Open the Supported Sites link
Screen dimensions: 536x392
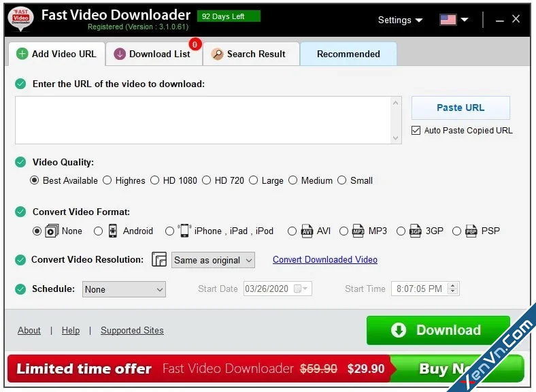point(132,331)
